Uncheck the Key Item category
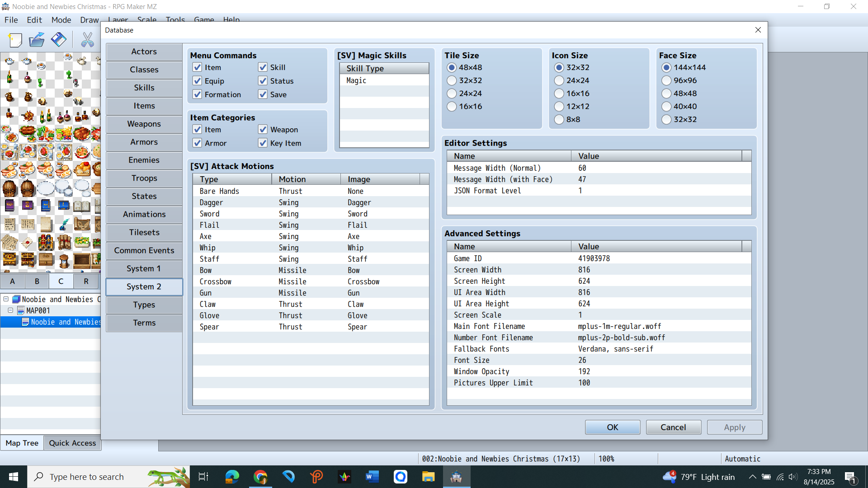Viewport: 868px width, 488px height. pos(263,143)
